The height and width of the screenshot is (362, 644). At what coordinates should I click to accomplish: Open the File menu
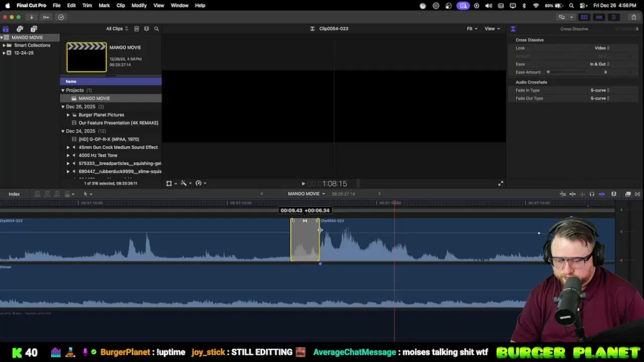[x=57, y=6]
